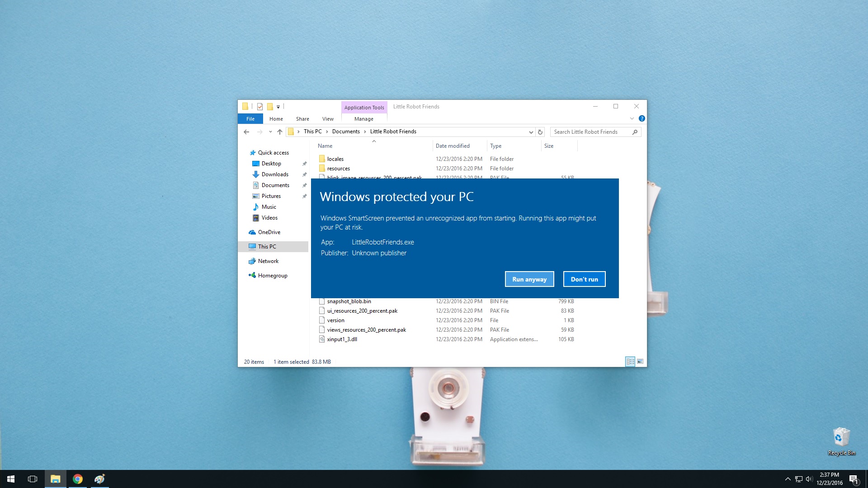Viewport: 868px width, 488px height.
Task: Click the Extra large icons view toggle
Action: coord(640,361)
